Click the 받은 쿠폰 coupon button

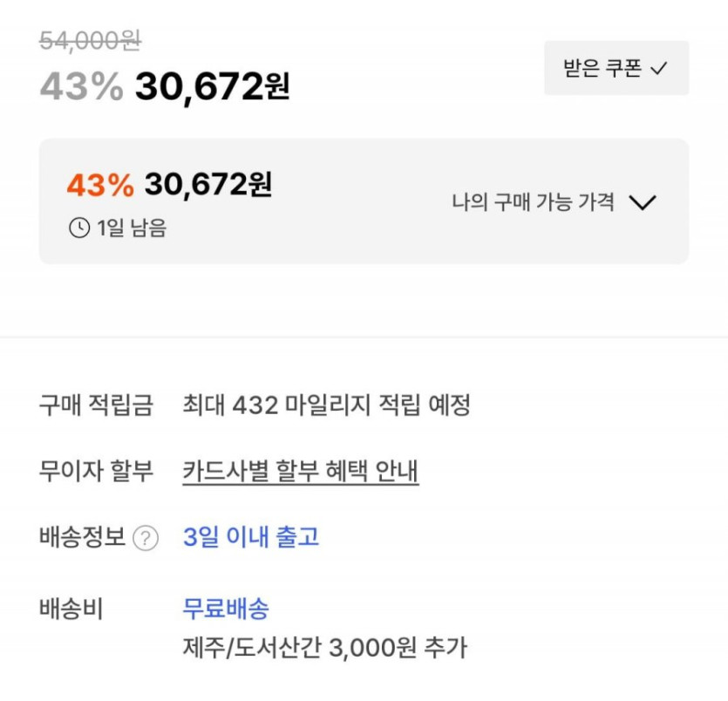point(616,68)
